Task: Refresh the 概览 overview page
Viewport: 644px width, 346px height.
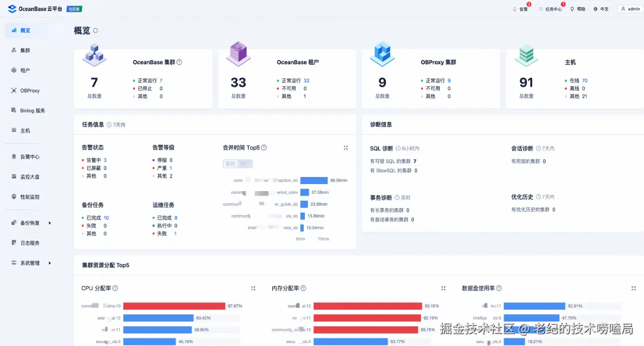Action: [x=96, y=31]
